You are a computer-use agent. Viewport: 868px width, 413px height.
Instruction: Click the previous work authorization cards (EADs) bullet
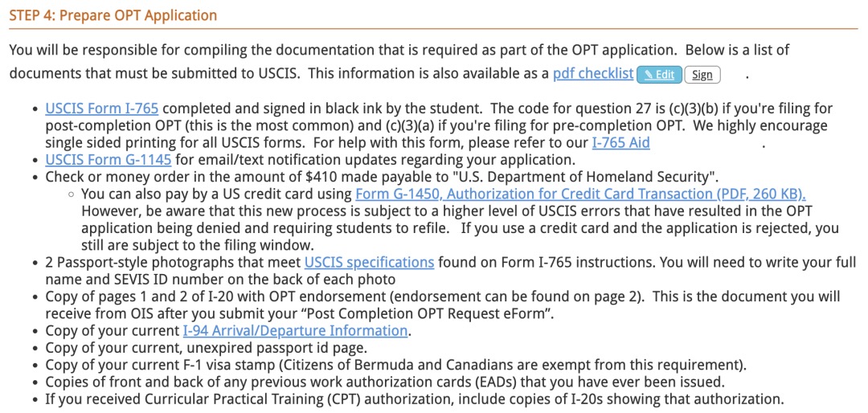(x=385, y=382)
